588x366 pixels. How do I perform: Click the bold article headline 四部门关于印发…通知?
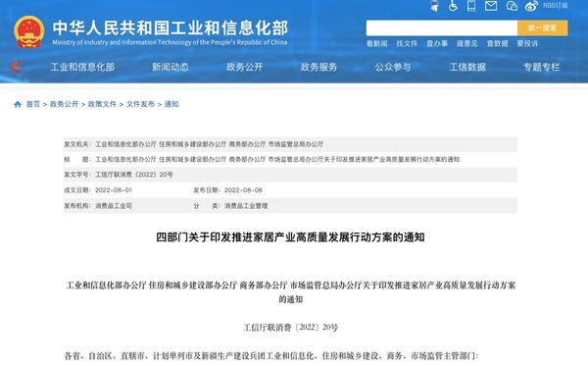click(290, 237)
